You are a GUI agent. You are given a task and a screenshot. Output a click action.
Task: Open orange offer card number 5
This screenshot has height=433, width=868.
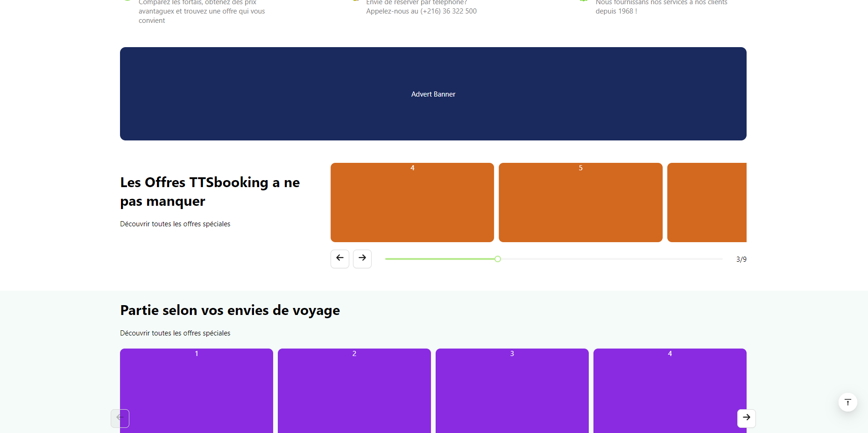pyautogui.click(x=580, y=203)
